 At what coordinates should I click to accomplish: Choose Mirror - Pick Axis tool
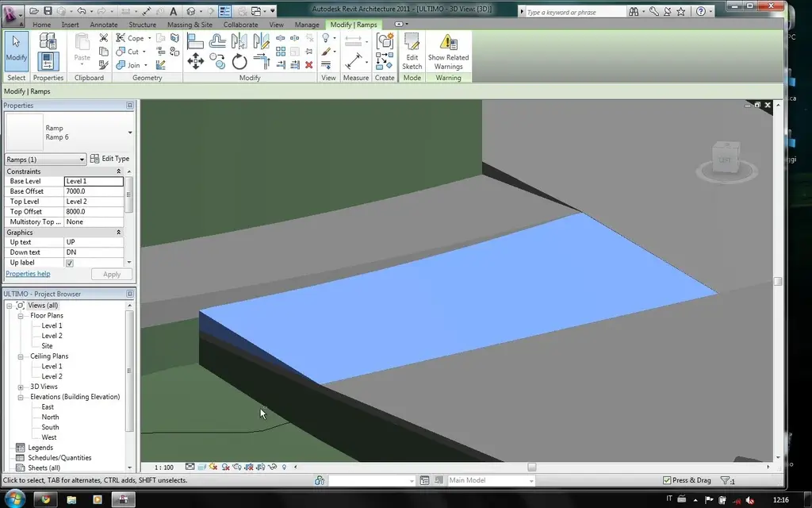pos(239,41)
